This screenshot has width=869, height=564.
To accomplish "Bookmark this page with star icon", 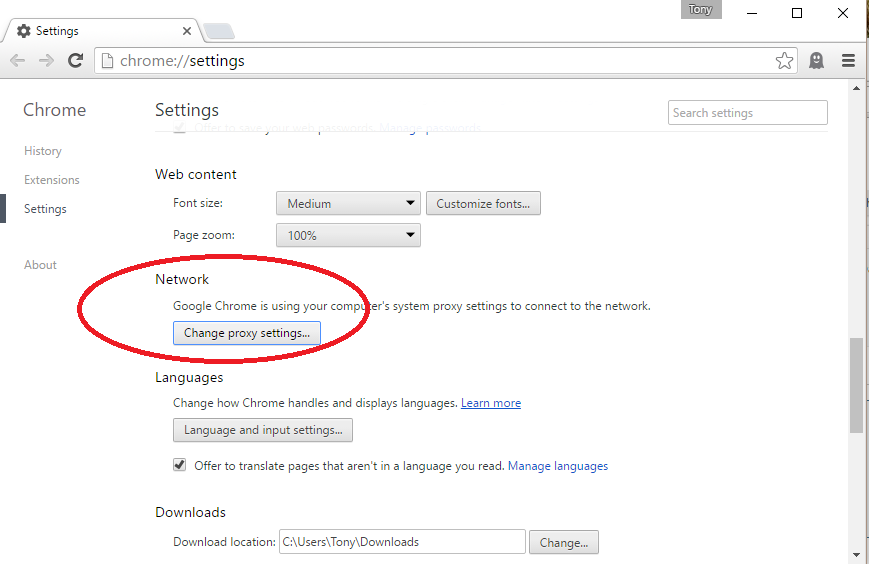I will [x=784, y=61].
